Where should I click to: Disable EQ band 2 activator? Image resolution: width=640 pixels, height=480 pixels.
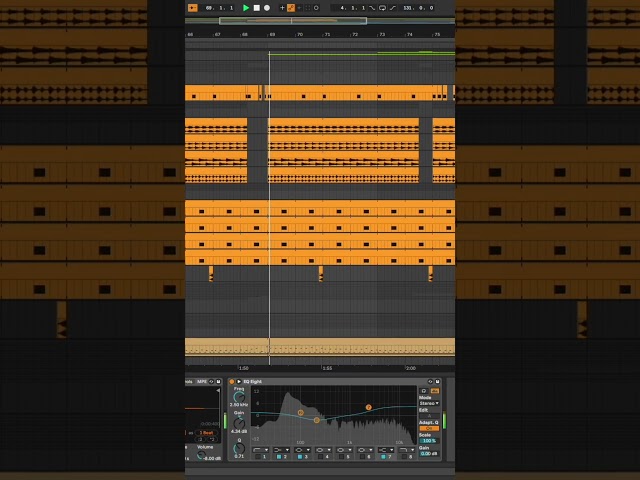click(x=279, y=457)
